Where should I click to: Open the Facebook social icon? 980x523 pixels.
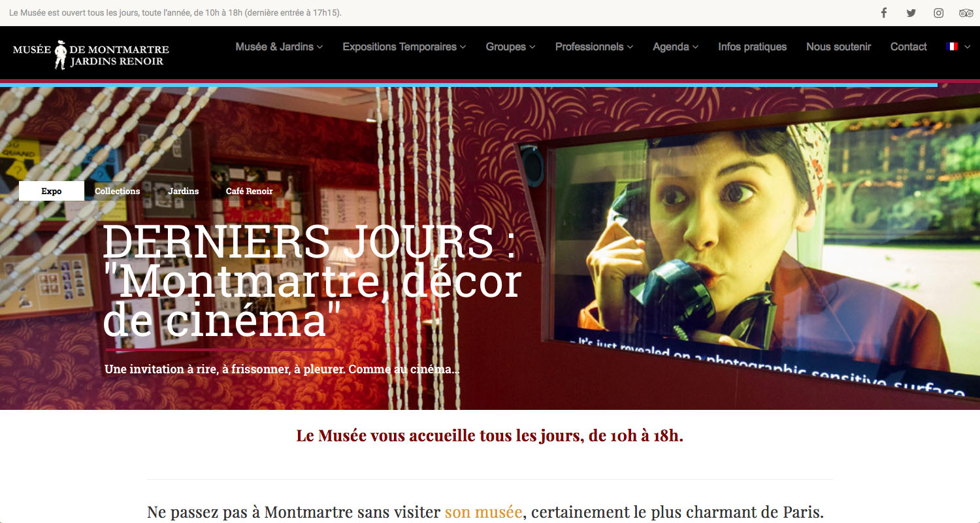click(884, 13)
